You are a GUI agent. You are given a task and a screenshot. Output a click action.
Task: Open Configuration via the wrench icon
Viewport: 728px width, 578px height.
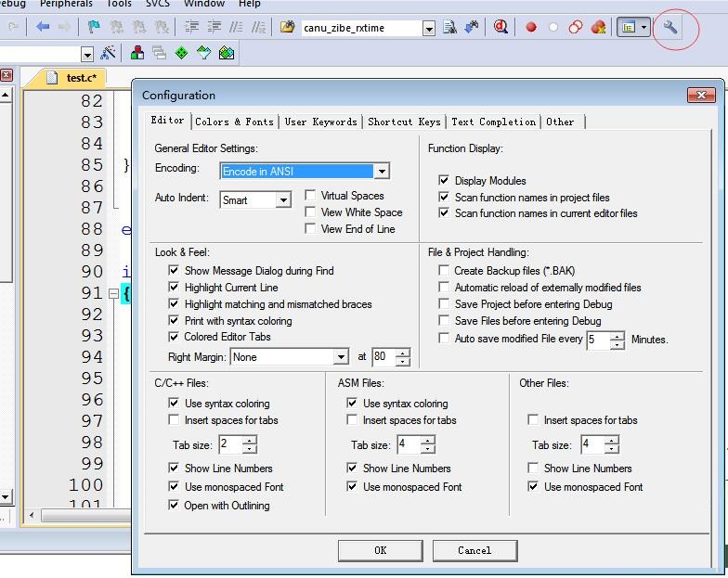[x=669, y=28]
